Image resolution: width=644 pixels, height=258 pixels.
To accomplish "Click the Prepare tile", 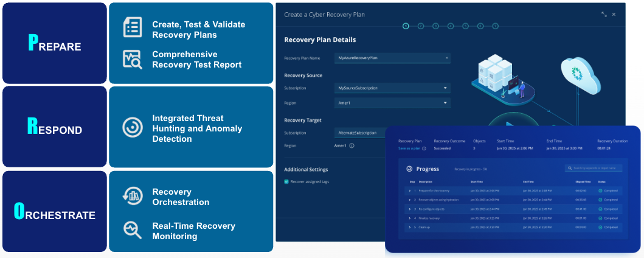I will click(x=55, y=43).
